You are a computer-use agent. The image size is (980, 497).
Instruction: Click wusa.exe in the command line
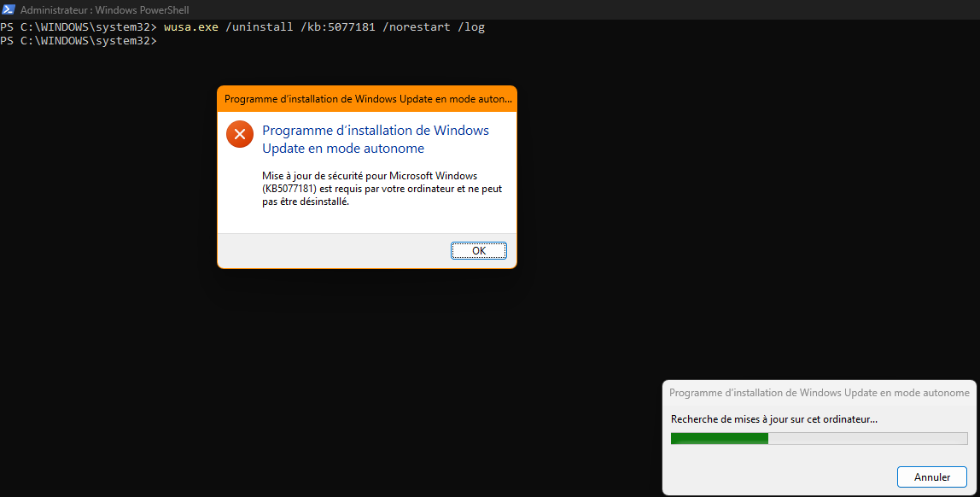coord(191,27)
